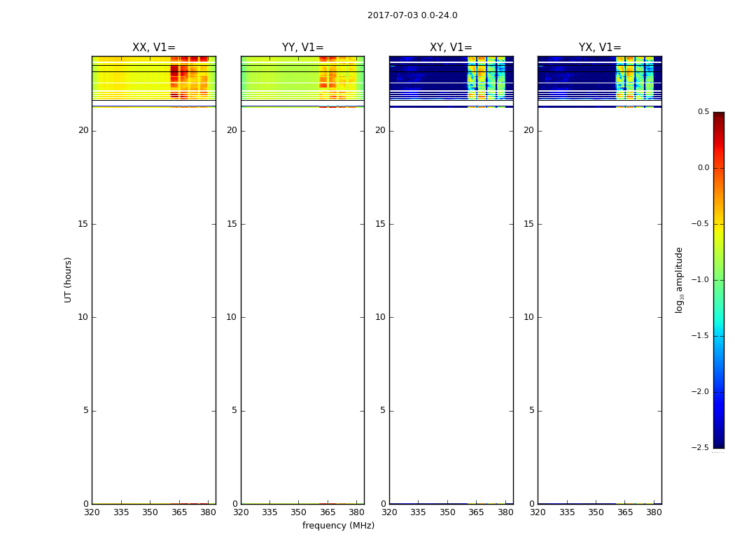Click colorbar tick label −1.5
The image size is (735, 560).
tap(700, 336)
